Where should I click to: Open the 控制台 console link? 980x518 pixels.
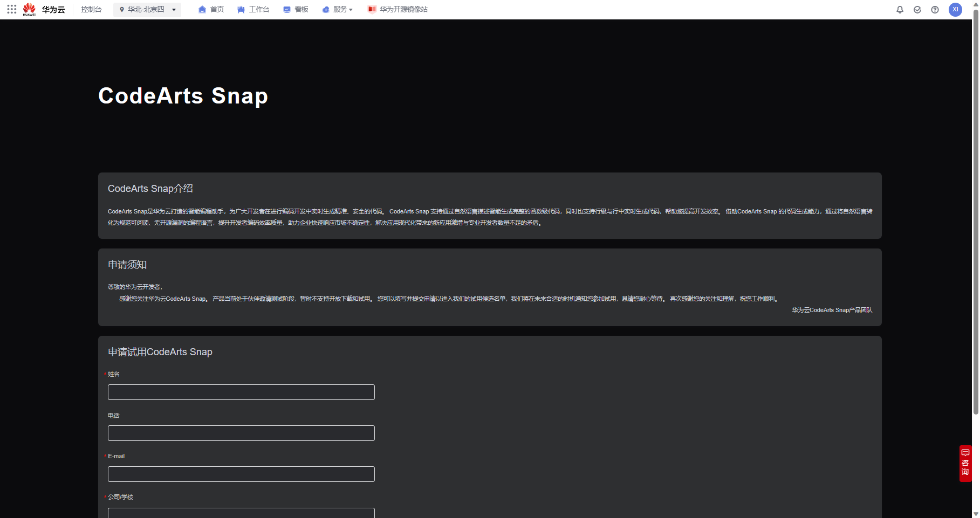[x=91, y=9]
